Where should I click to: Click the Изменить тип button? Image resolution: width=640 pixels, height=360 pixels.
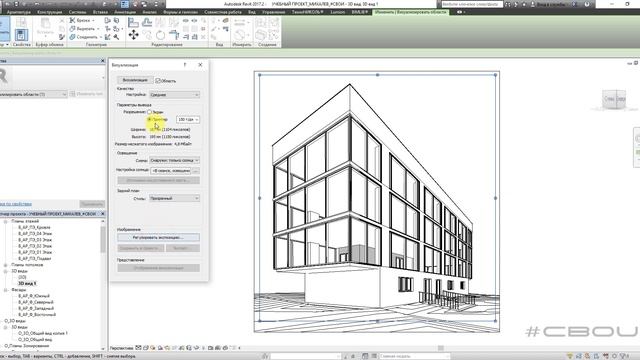point(87,94)
